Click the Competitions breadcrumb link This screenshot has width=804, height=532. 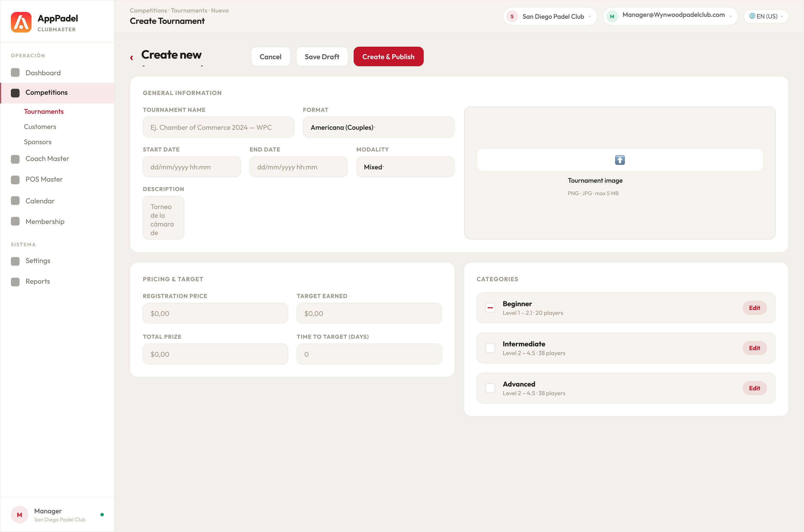click(x=148, y=11)
